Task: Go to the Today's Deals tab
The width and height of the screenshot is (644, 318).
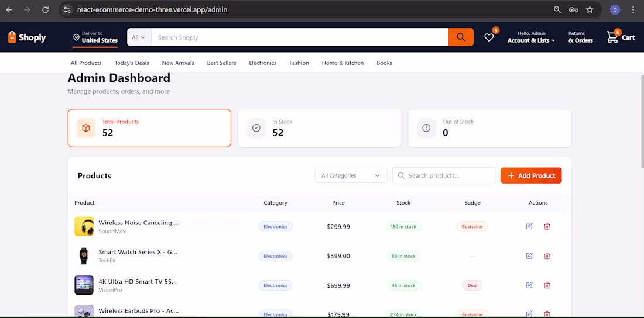Action: pyautogui.click(x=132, y=63)
